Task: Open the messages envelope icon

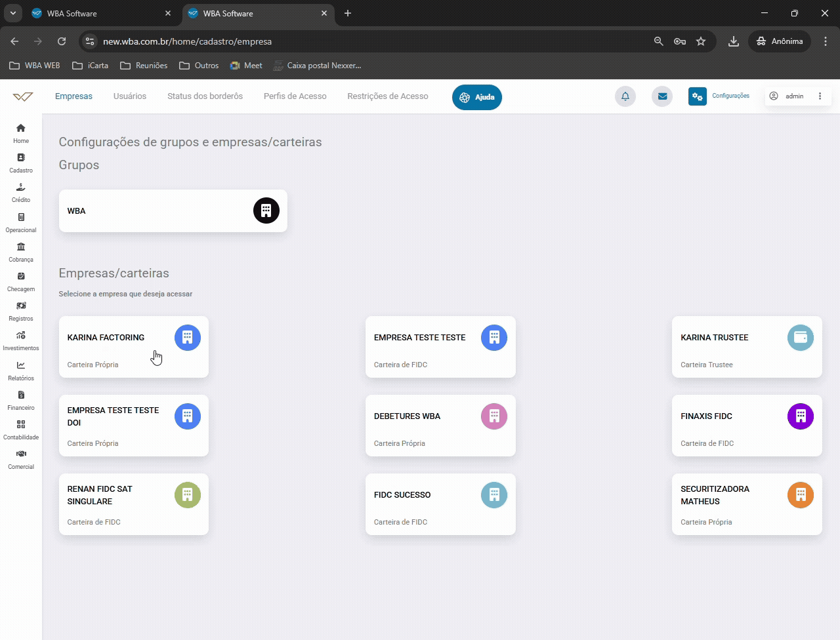Action: click(x=662, y=96)
